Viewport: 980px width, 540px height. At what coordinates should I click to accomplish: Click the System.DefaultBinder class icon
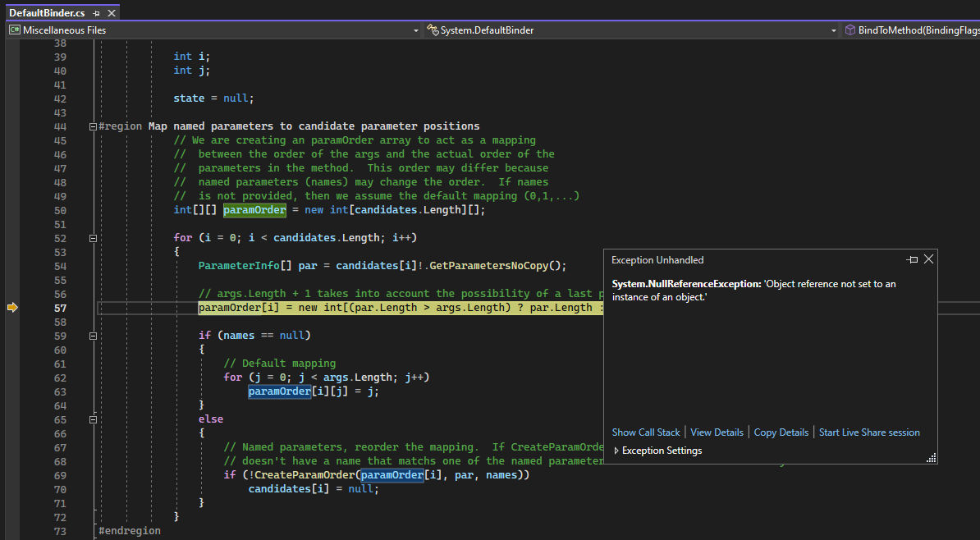pyautogui.click(x=432, y=30)
